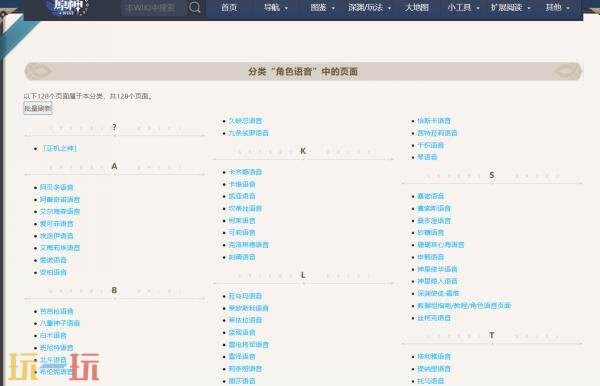Open the 赛索斯语音 page link
This screenshot has height=386, width=600.
[x=434, y=208]
